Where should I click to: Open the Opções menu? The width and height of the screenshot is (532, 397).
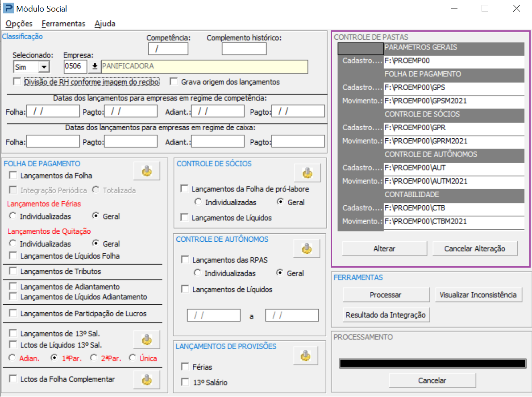(19, 24)
